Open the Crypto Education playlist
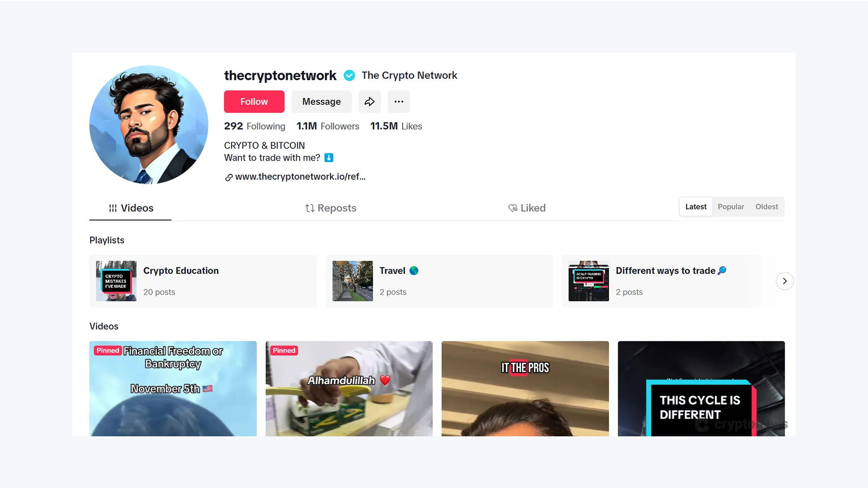Image resolution: width=868 pixels, height=488 pixels. coord(203,281)
